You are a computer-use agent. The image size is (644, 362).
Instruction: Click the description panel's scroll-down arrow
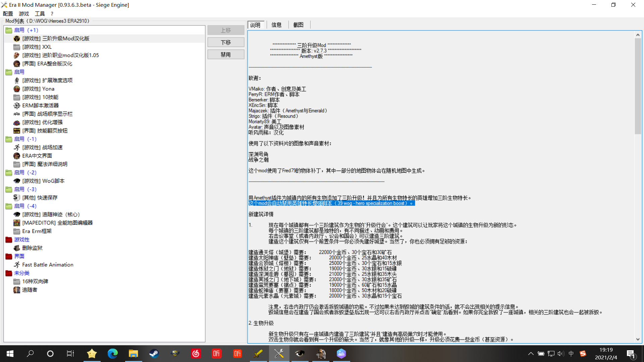pos(638,339)
